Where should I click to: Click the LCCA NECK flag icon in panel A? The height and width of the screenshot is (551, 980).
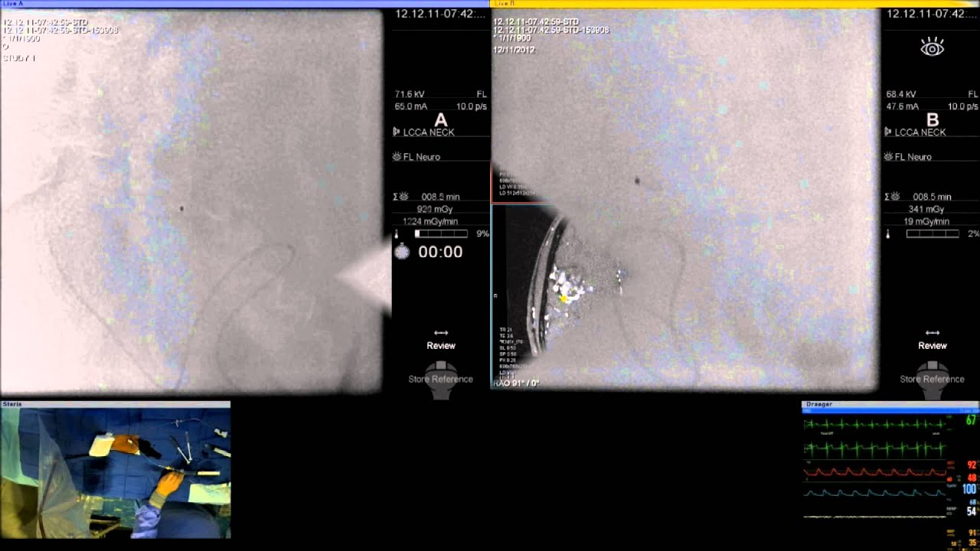click(397, 132)
